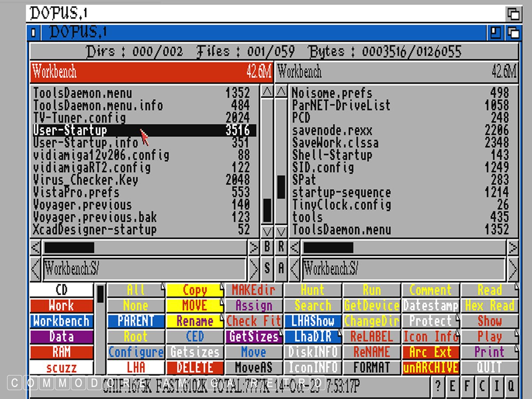Click the left panel horizontal scrollbar thumb

69,247
